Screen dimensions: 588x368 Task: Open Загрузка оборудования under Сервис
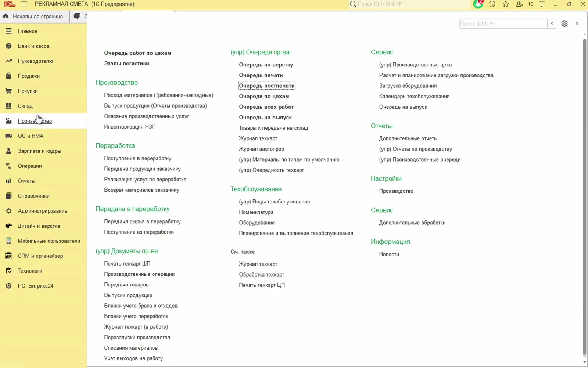(x=408, y=86)
